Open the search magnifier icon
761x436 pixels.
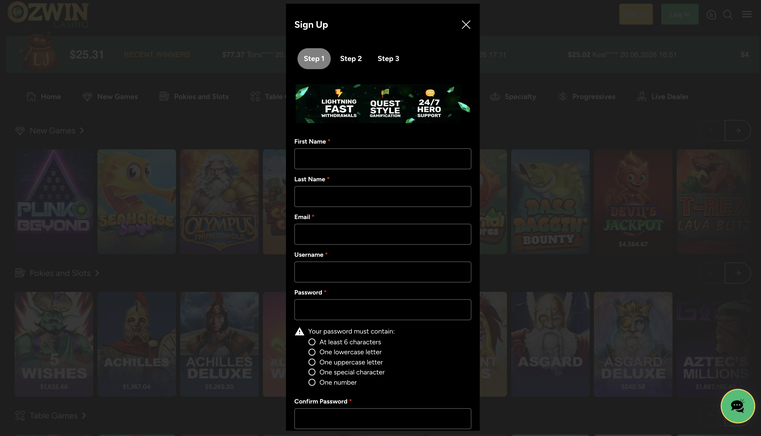point(728,15)
